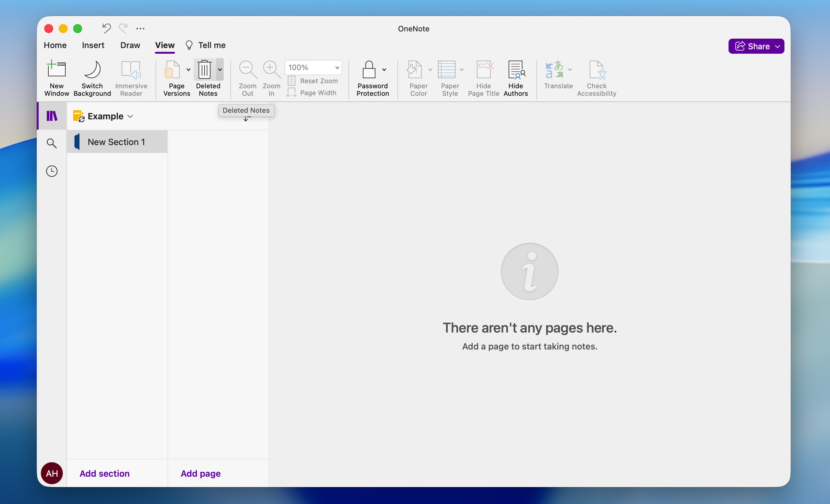This screenshot has height=504, width=830.
Task: Click Paper Style icon
Action: coord(447,69)
